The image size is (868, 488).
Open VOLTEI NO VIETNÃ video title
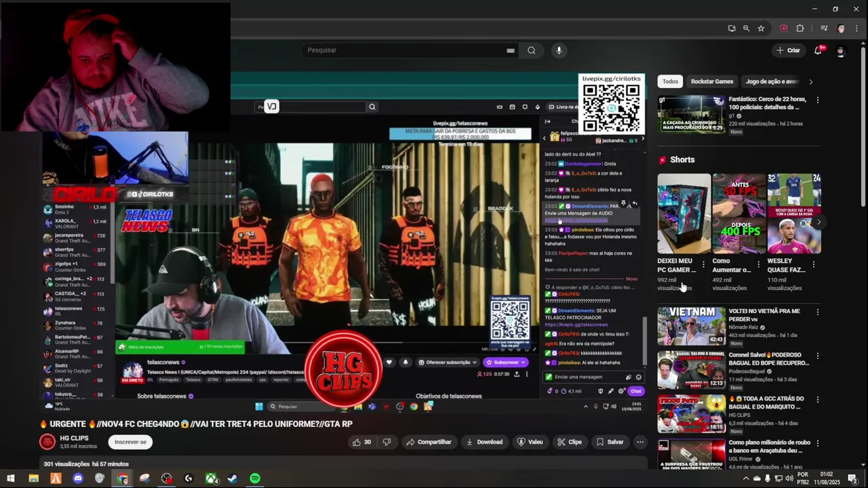tap(764, 314)
